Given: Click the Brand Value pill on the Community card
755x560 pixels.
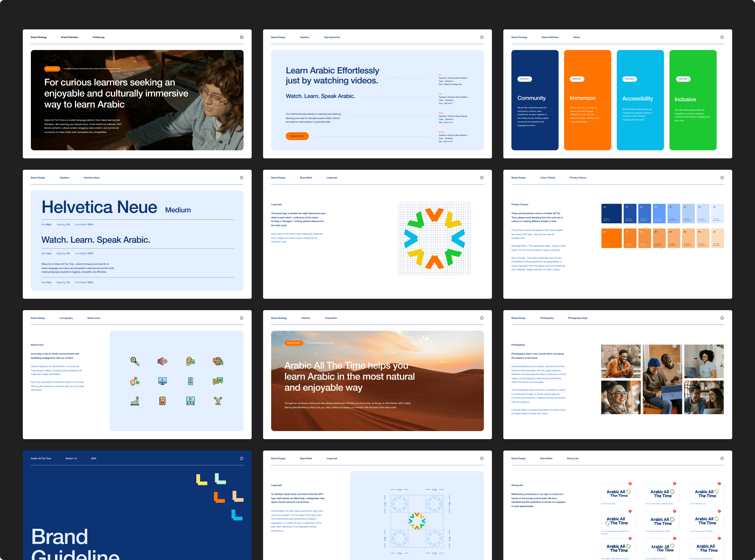Looking at the screenshot, I should [525, 79].
